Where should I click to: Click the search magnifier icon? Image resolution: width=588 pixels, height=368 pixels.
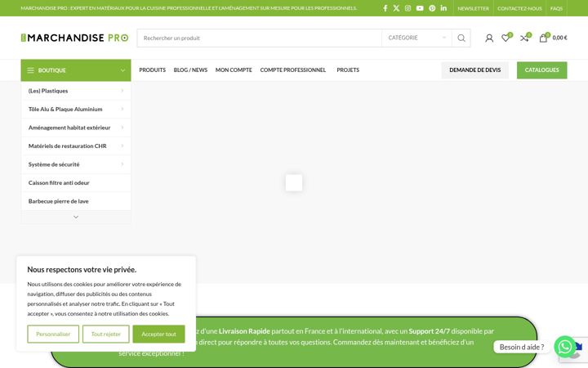[461, 38]
